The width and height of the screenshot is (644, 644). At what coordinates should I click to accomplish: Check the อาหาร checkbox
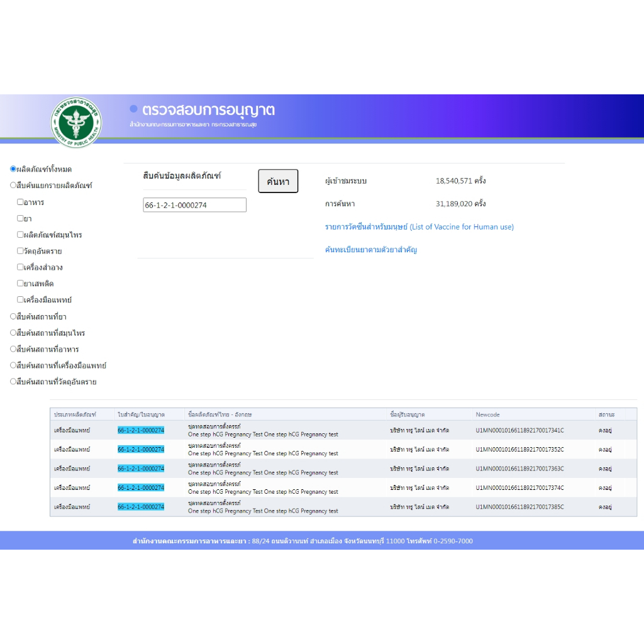20,202
